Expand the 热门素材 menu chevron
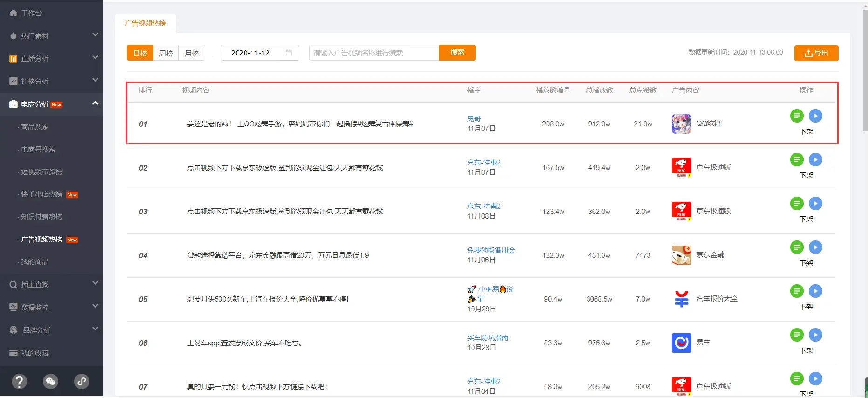The height and width of the screenshot is (398, 868). coord(95,35)
